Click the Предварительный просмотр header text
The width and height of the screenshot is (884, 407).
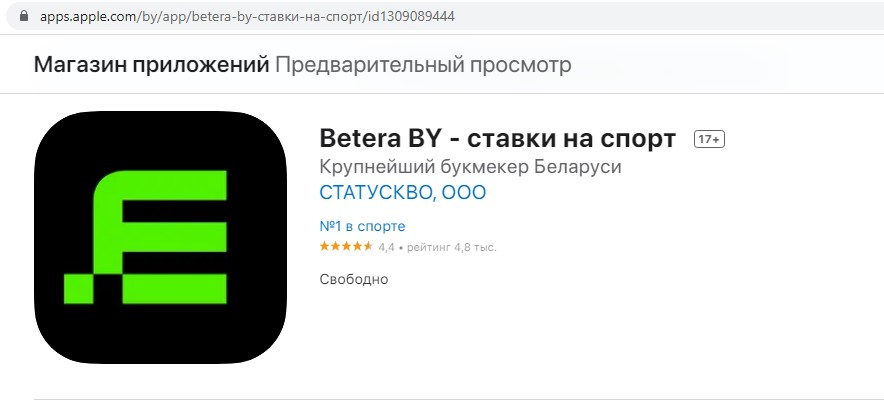coord(423,65)
